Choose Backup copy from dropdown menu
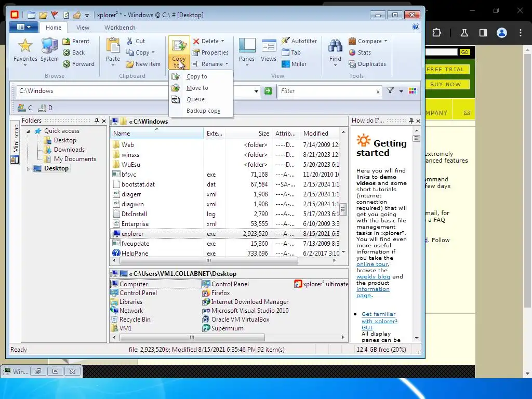The width and height of the screenshot is (532, 399). coord(201,111)
